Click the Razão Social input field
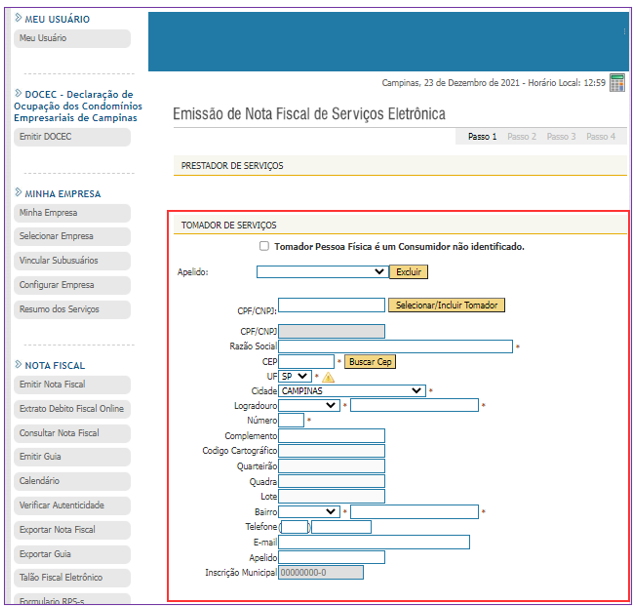636x610 pixels. pyautogui.click(x=395, y=346)
